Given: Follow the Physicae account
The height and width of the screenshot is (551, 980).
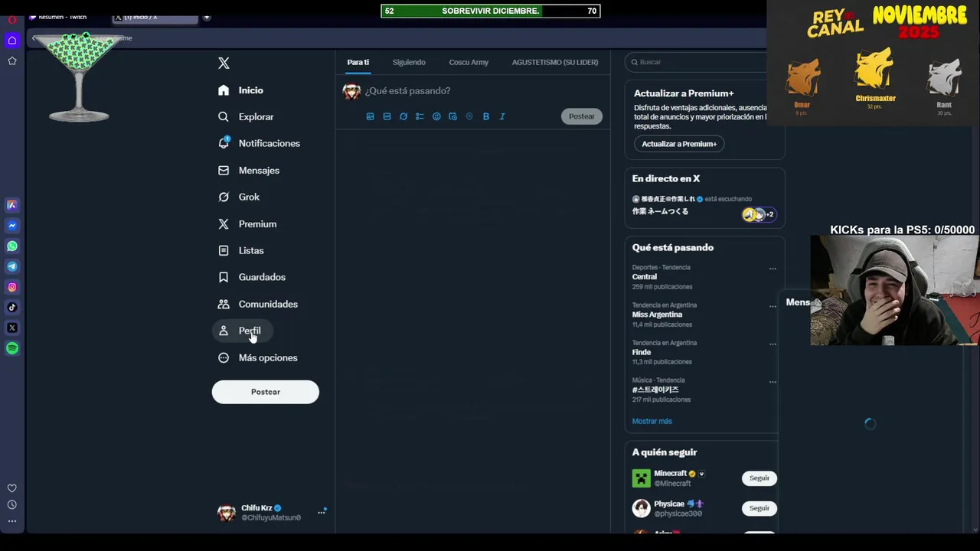Looking at the screenshot, I should [x=759, y=508].
